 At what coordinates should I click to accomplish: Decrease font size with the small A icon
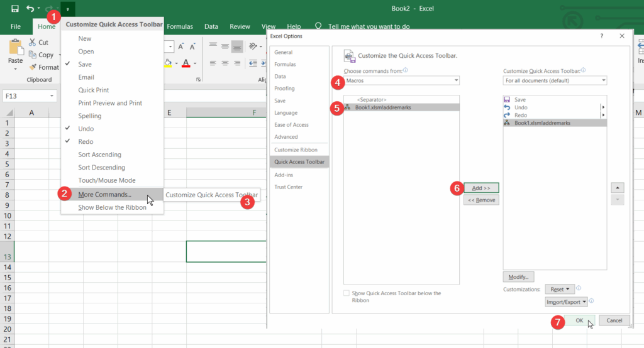pyautogui.click(x=192, y=46)
